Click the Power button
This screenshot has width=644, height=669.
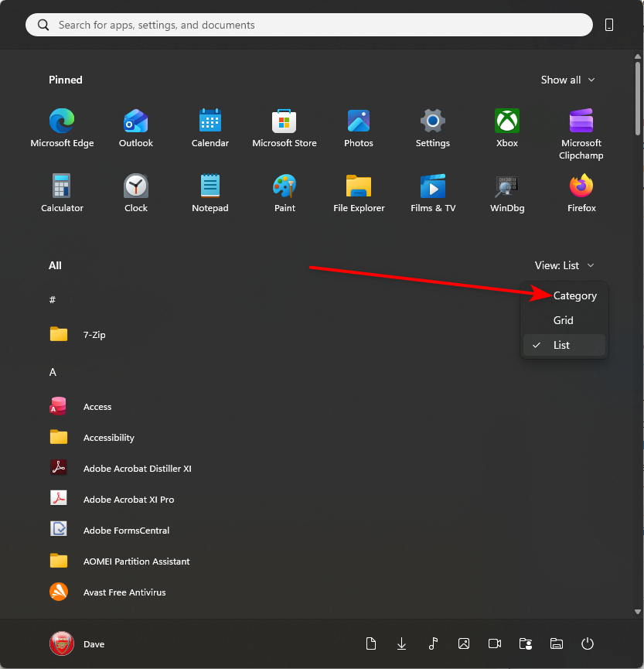[x=588, y=643]
